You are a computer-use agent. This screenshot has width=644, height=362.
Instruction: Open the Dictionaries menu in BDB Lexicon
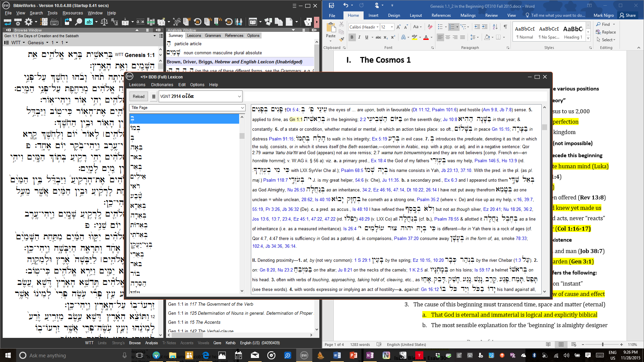pyautogui.click(x=162, y=85)
